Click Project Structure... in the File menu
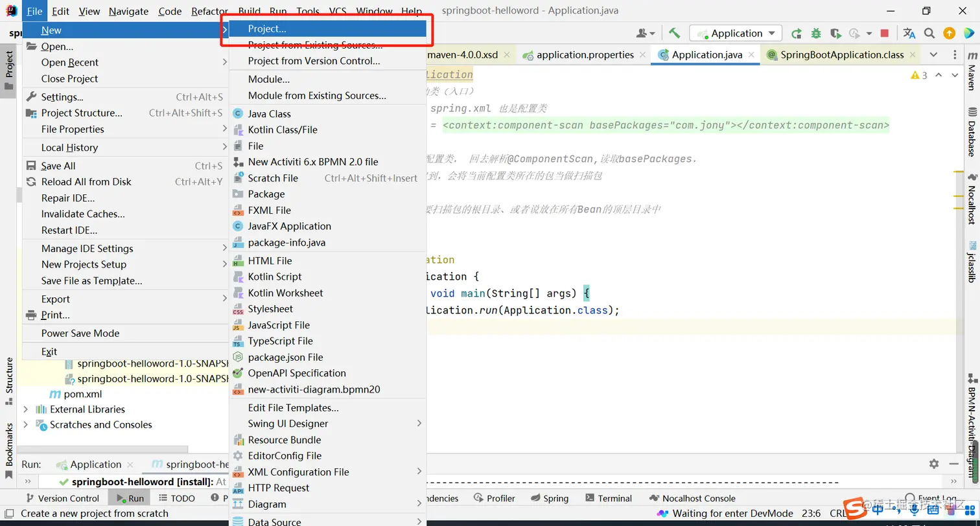Screen dimensions: 980x526 tap(125, 113)
